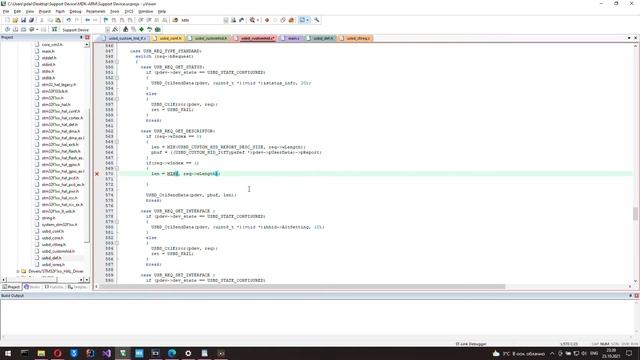Open the debug session dropdown arrow

coord(258,20)
